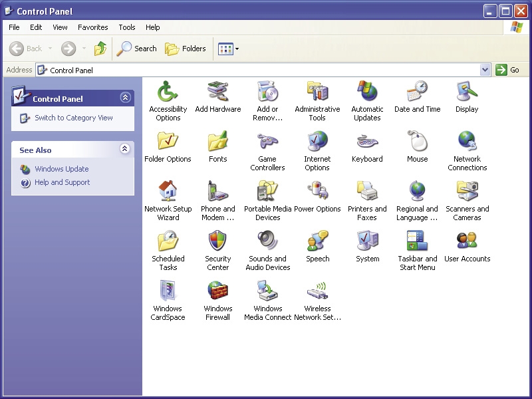Open the Fonts folder icon
Image resolution: width=532 pixels, height=399 pixels.
218,142
